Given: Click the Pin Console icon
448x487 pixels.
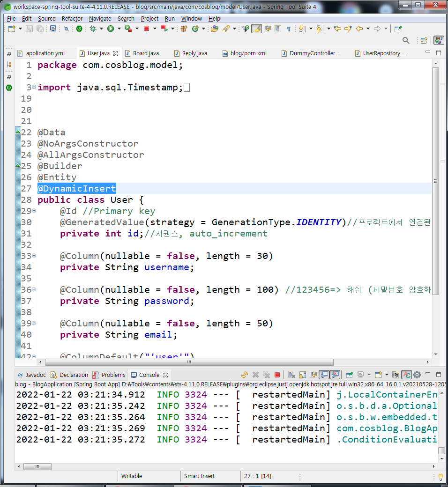Looking at the screenshot, I should pyautogui.click(x=350, y=375).
